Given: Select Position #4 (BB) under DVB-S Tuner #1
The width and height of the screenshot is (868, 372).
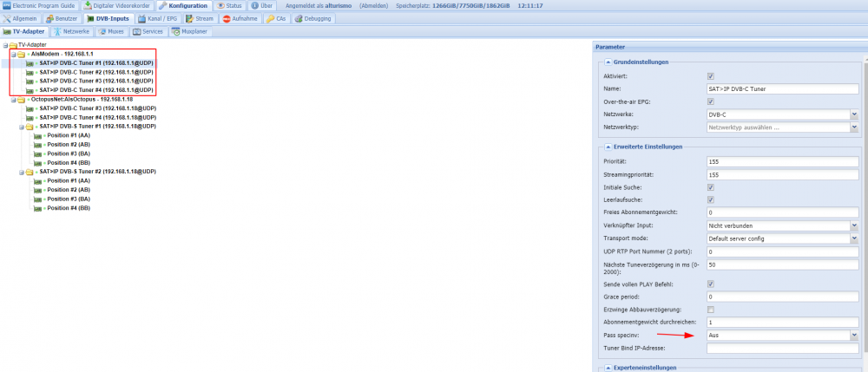Looking at the screenshot, I should 69,162.
